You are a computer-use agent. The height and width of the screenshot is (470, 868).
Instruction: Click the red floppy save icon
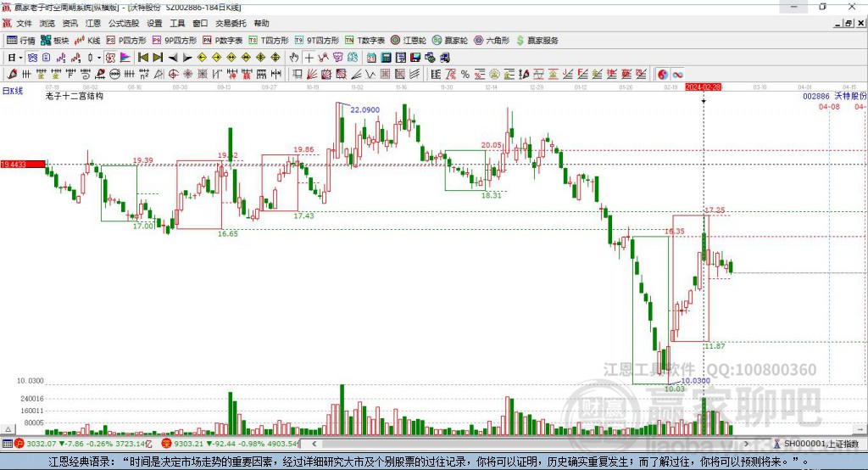pos(415,58)
